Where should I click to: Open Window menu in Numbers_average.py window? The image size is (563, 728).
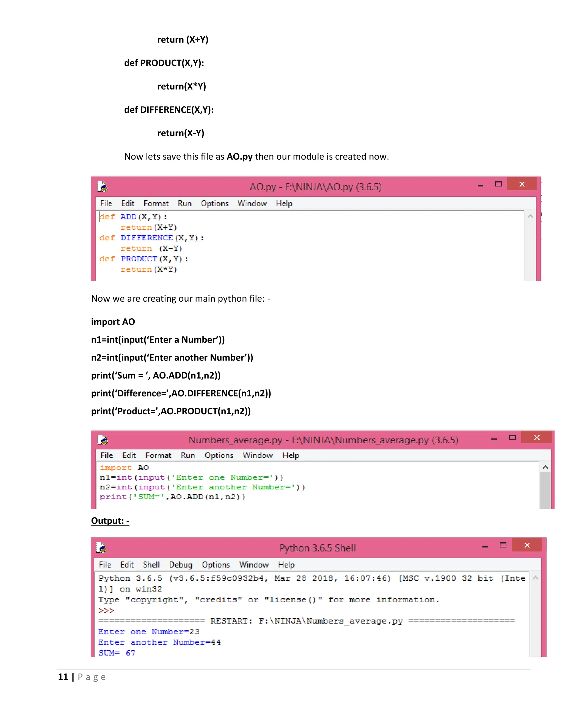tap(258, 455)
